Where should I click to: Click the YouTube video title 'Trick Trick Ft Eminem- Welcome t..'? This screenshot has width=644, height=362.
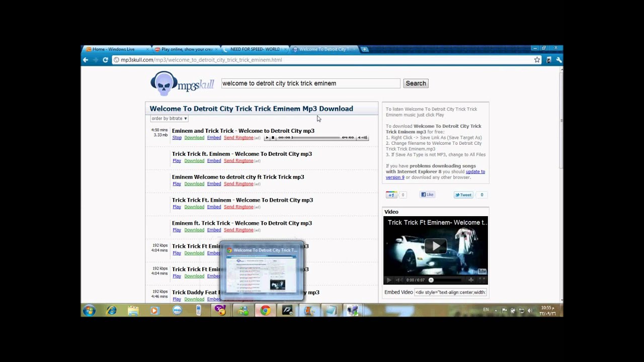click(x=437, y=222)
